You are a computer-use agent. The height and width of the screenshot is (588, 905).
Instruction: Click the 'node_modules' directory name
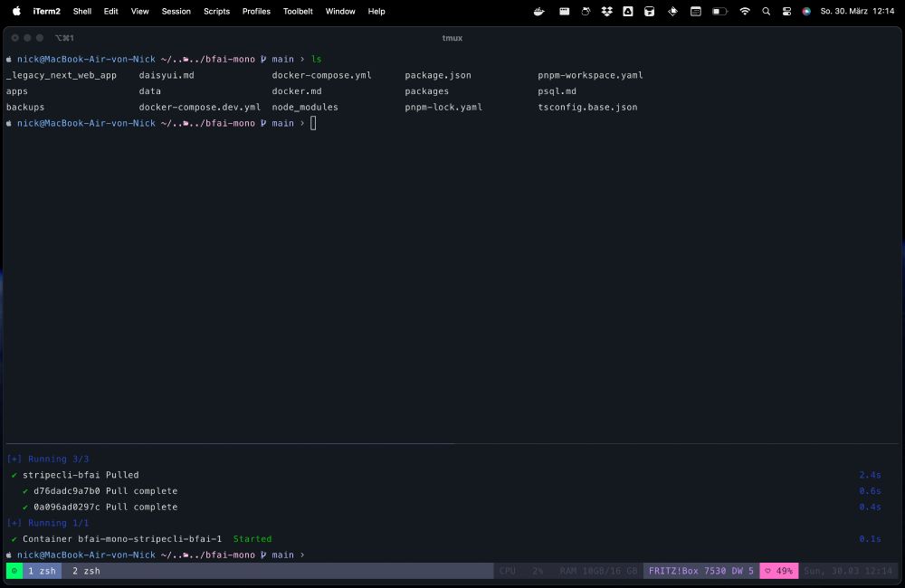[305, 108]
